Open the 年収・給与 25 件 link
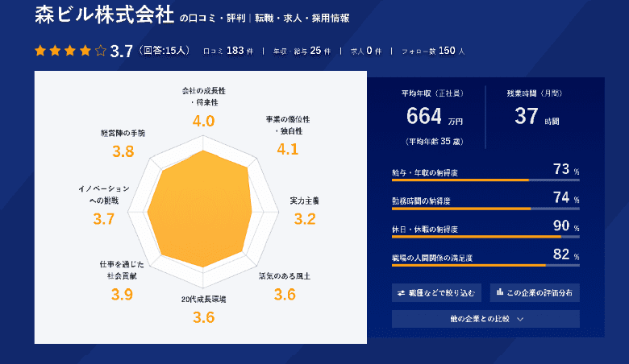The width and height of the screenshot is (629, 364). (x=302, y=51)
